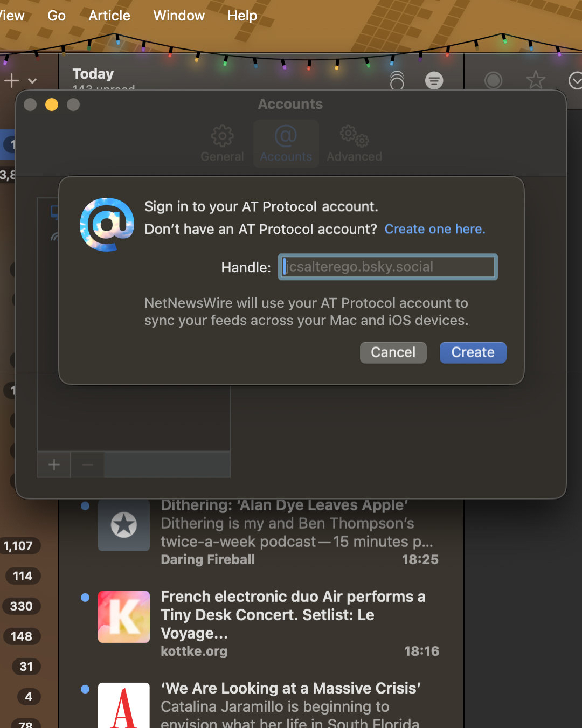This screenshot has height=728, width=582.
Task: Toggle read status with the toolbar circle icon
Action: point(493,80)
